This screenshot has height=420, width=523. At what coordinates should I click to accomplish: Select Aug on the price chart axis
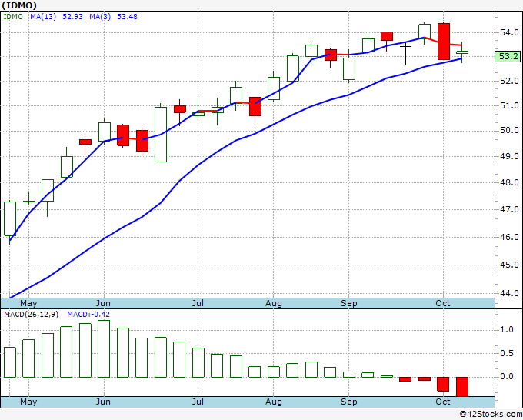(274, 304)
